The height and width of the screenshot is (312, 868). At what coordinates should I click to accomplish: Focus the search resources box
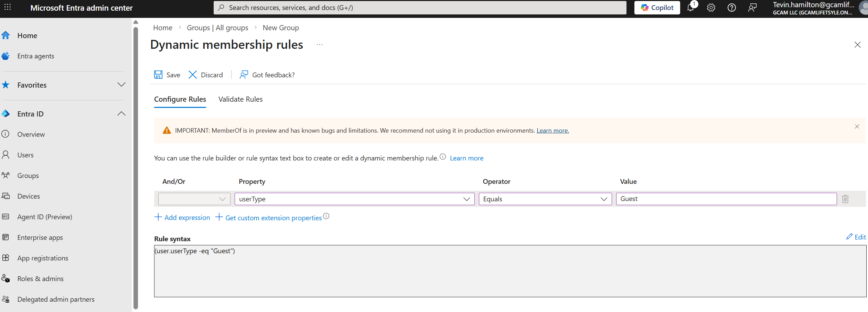(x=420, y=8)
